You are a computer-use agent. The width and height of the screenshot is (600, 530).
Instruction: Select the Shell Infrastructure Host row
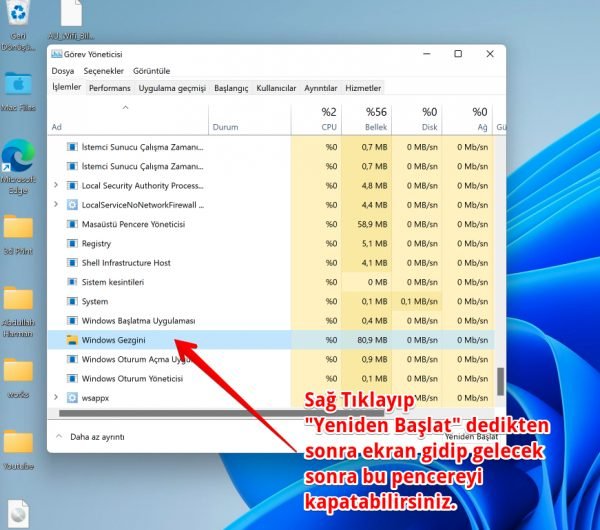point(271,263)
